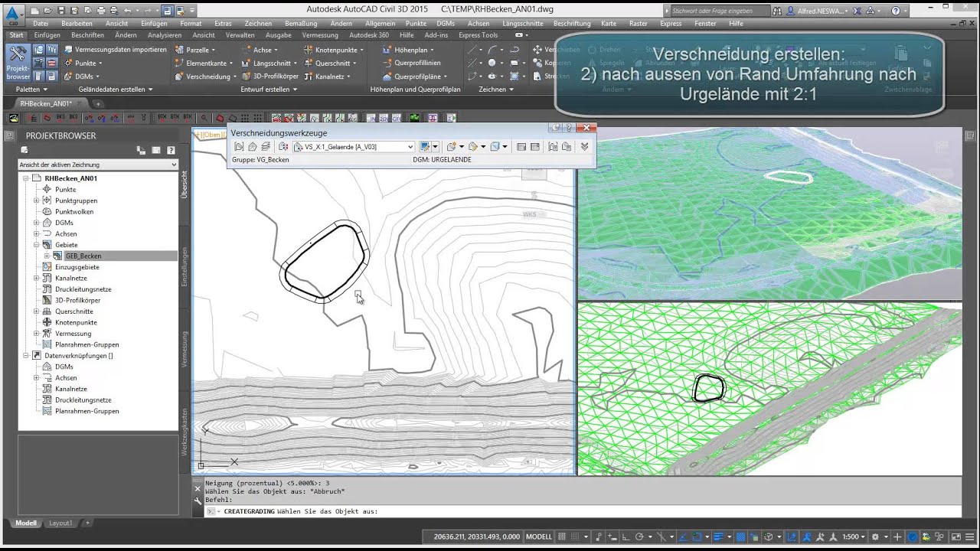Open help on Verschneidungswerkzeuge toolbar
The width and height of the screenshot is (980, 551).
click(x=569, y=128)
